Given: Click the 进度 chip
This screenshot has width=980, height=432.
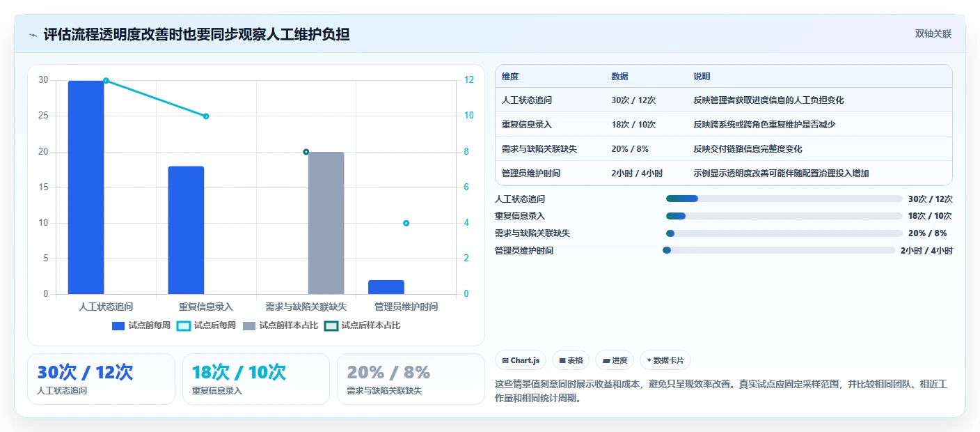Looking at the screenshot, I should 615,360.
